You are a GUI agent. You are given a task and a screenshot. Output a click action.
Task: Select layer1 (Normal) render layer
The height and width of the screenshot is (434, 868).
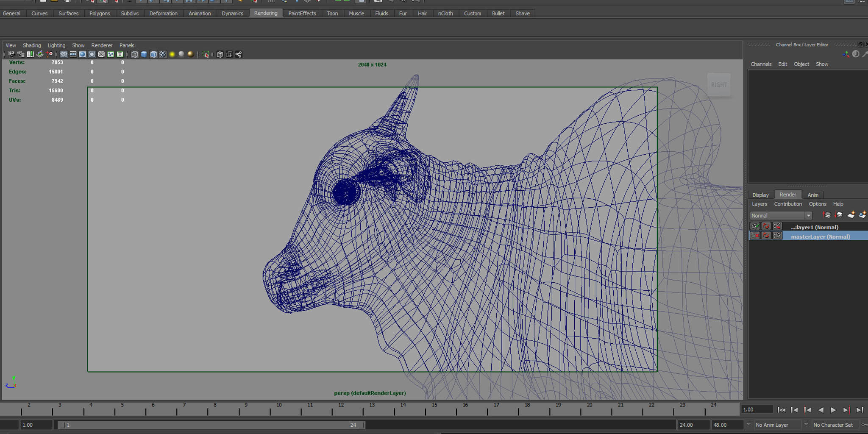click(x=814, y=227)
